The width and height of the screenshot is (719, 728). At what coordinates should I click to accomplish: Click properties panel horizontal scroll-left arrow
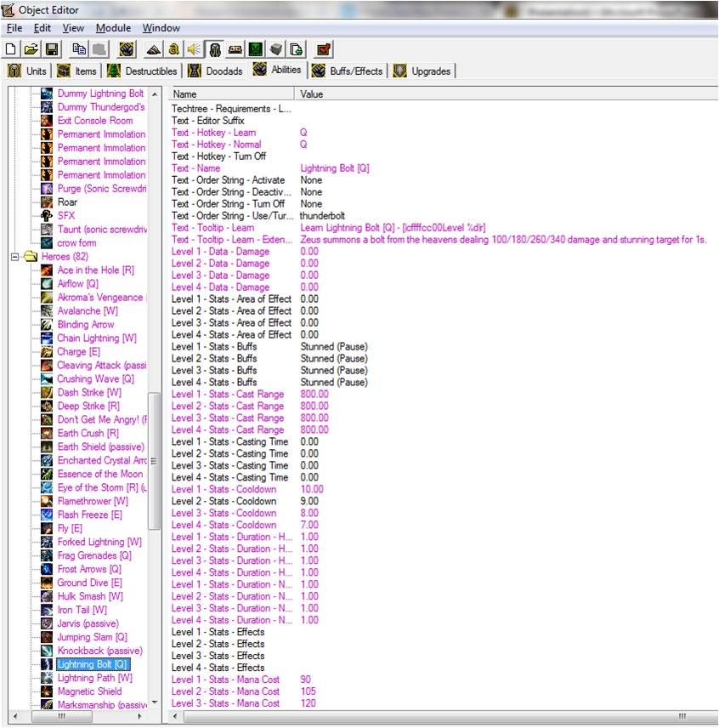(x=175, y=716)
